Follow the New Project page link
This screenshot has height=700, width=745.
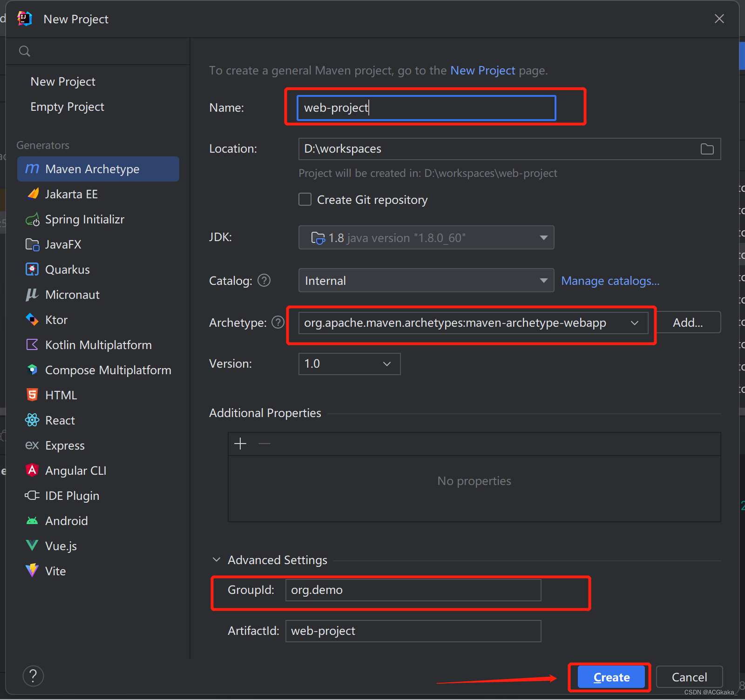pyautogui.click(x=483, y=70)
